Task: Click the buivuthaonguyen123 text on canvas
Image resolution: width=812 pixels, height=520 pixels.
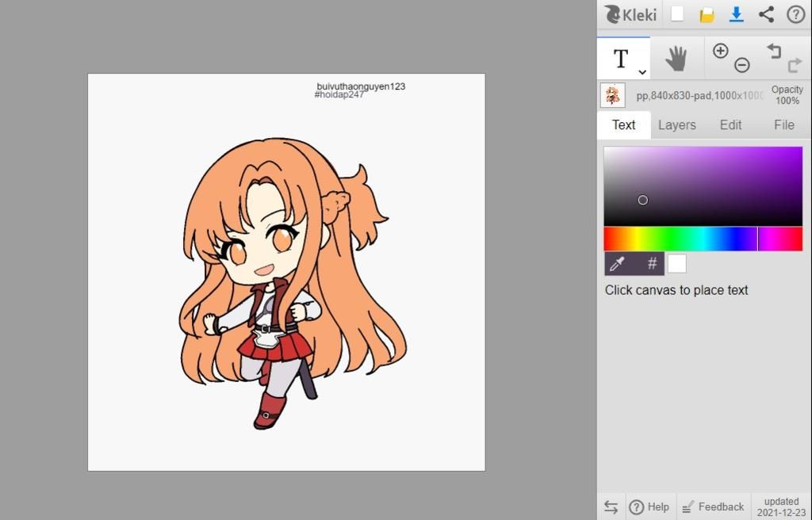Action: click(x=361, y=86)
